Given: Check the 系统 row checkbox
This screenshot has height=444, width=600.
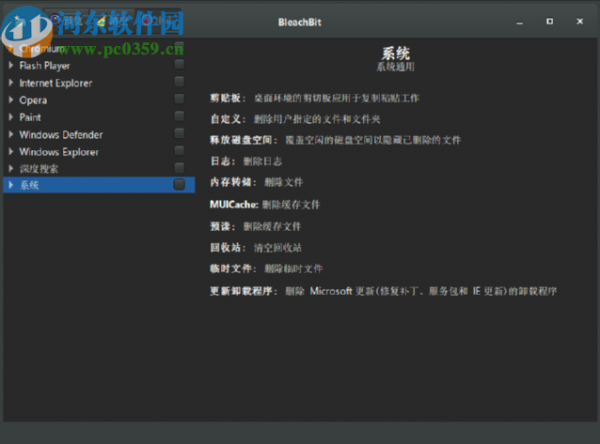Looking at the screenshot, I should tap(179, 184).
